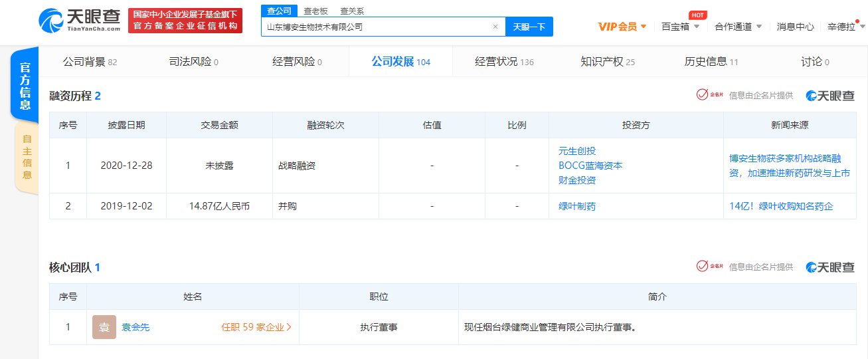868x359 pixels.
Task: Switch to the 公司发展 tab
Action: (400, 62)
